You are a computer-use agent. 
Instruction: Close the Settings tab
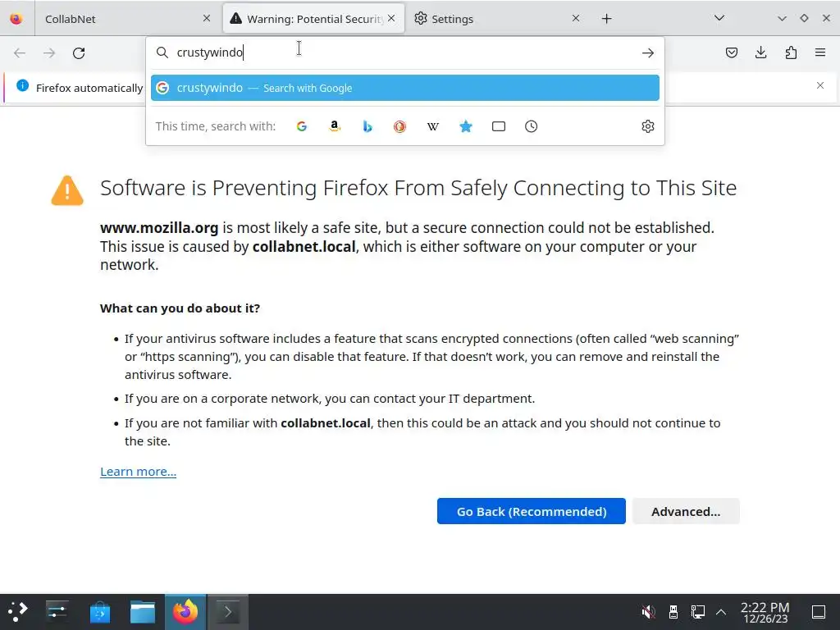point(576,18)
